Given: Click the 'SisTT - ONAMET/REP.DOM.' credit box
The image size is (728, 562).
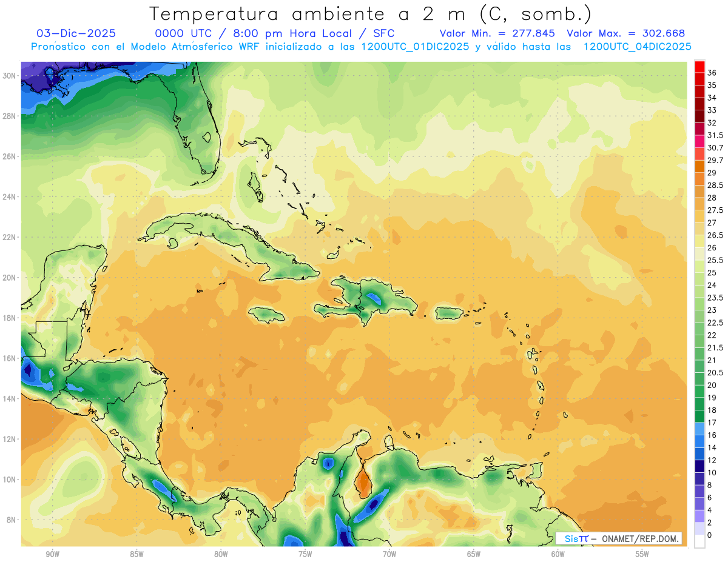Looking at the screenshot, I should pyautogui.click(x=619, y=538).
